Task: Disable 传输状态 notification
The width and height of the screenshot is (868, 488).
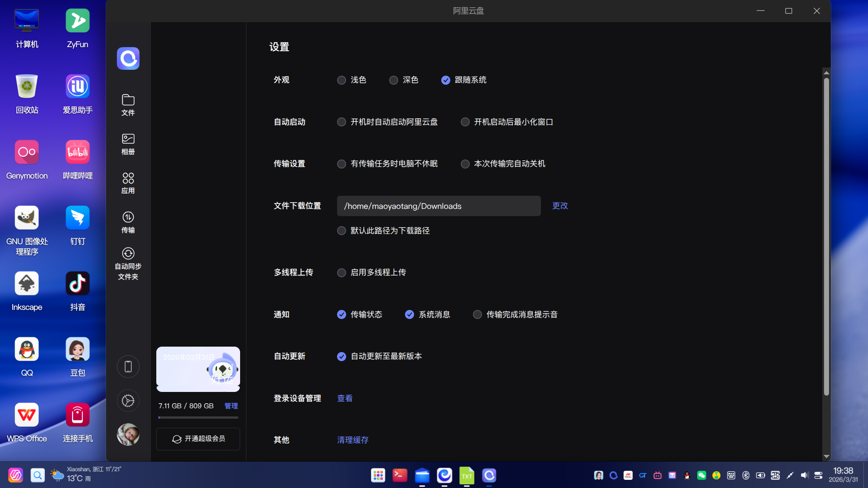Action: pyautogui.click(x=360, y=314)
